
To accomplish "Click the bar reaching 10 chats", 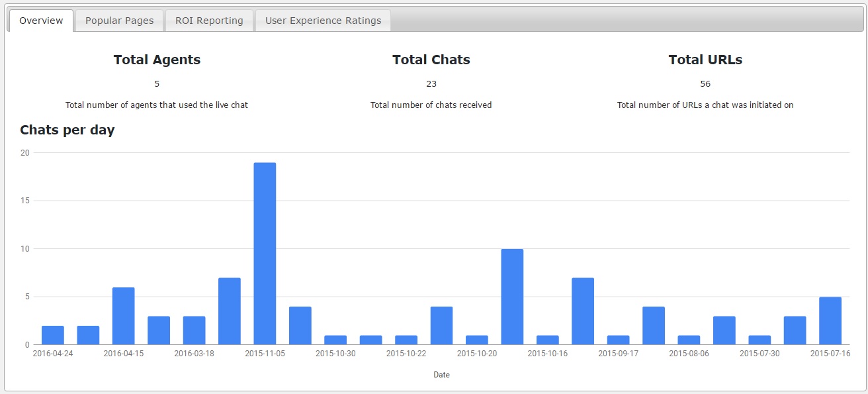I will 512,297.
